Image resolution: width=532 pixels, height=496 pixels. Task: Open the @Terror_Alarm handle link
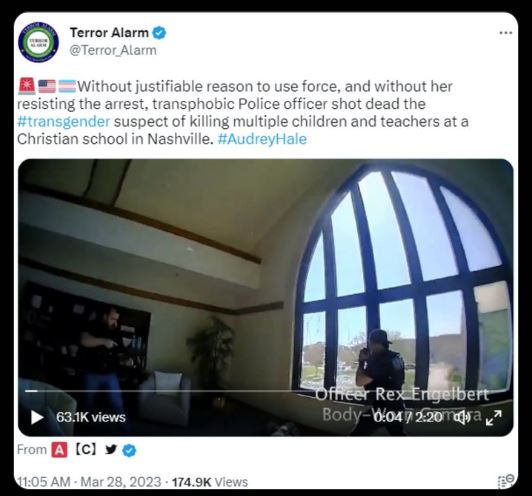[x=113, y=50]
